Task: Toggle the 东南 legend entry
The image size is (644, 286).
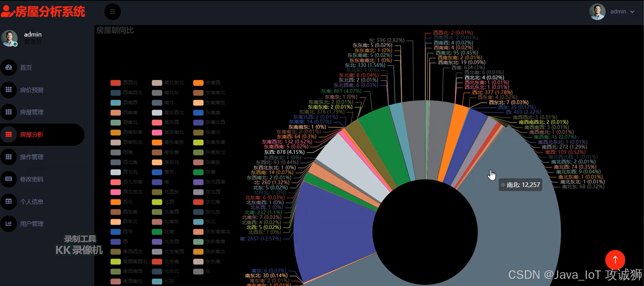Action: pyautogui.click(x=204, y=172)
